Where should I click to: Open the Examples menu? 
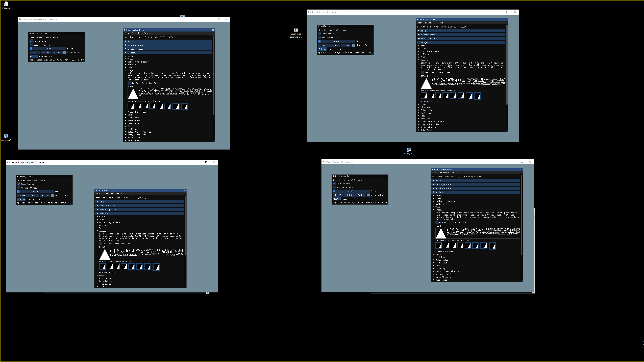tap(136, 33)
